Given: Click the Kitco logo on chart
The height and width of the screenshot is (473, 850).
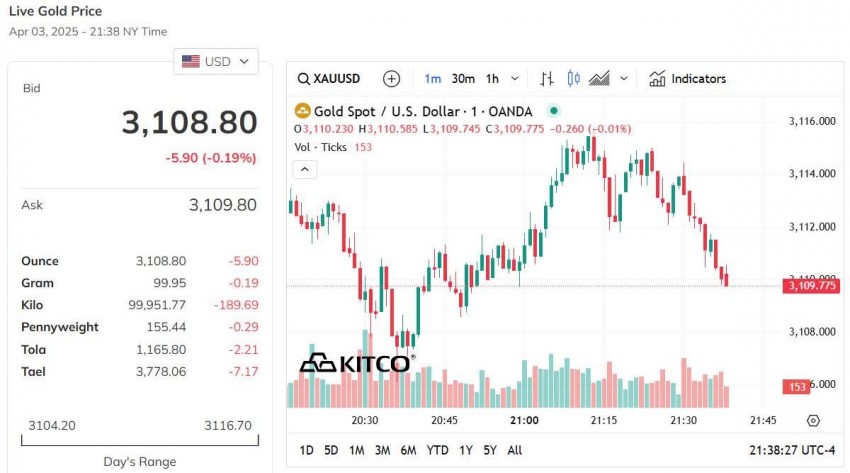Looking at the screenshot, I should coord(355,363).
